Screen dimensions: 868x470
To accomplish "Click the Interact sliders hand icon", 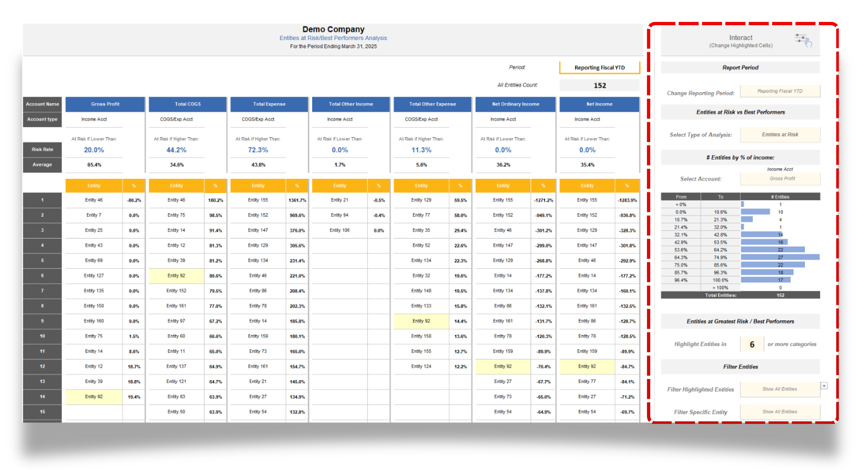I will [803, 39].
